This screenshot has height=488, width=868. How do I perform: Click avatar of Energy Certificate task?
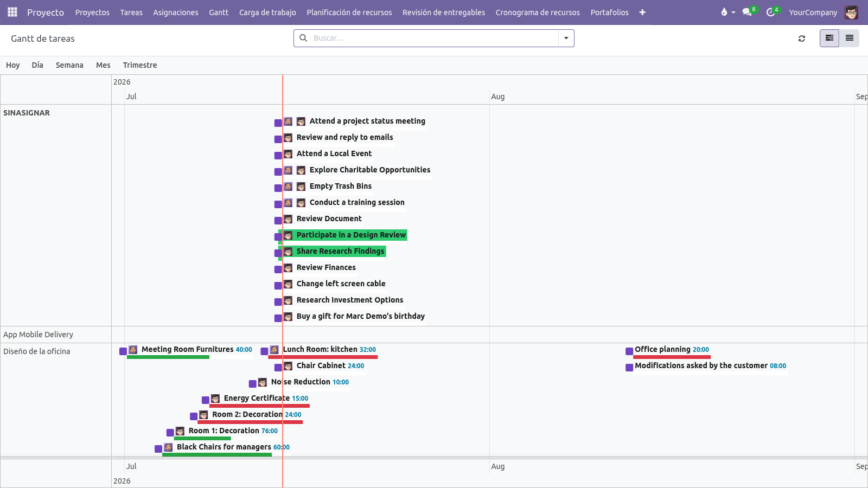[x=215, y=399]
